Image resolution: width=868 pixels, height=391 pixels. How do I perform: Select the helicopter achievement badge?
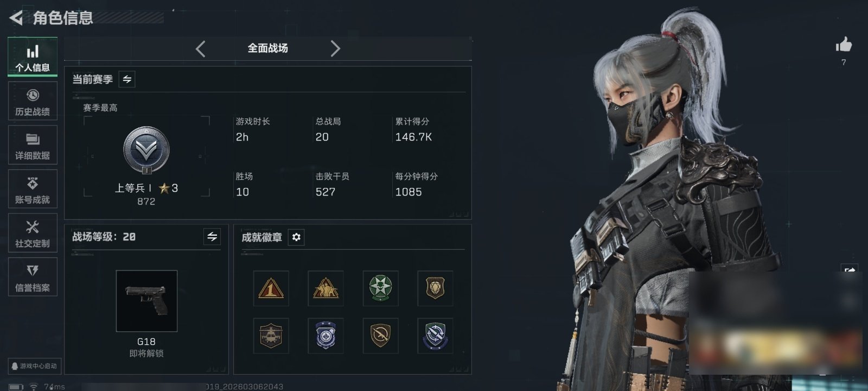pos(271,336)
